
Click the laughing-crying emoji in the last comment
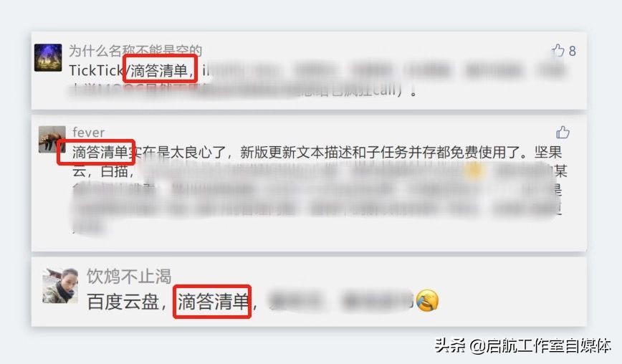point(426,300)
